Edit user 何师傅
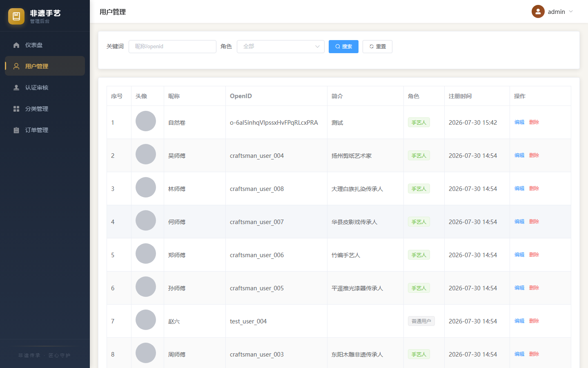 519,222
